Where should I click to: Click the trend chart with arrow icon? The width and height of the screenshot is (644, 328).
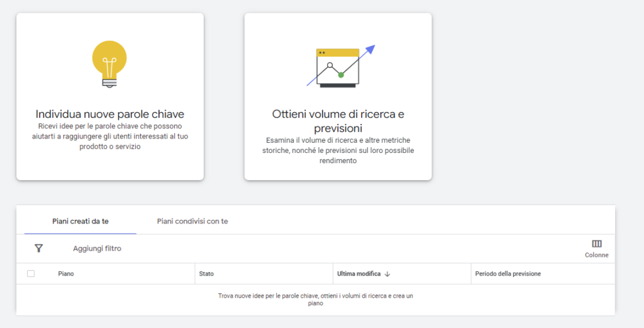click(x=340, y=66)
